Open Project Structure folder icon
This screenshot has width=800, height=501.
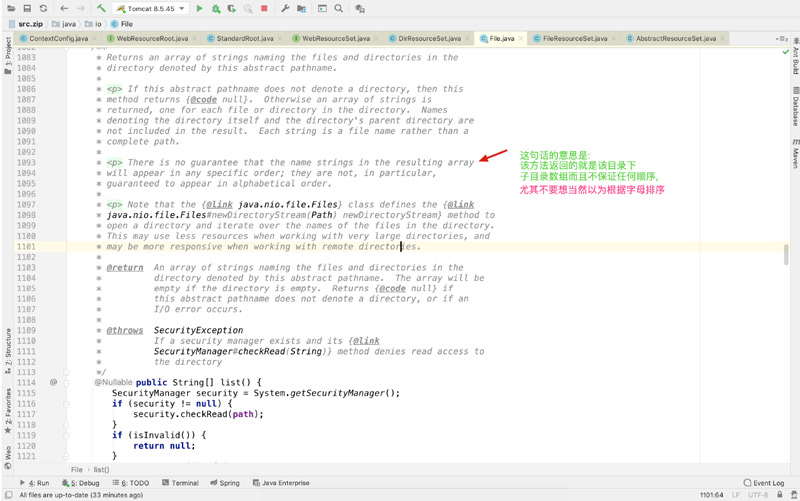pyautogui.click(x=302, y=8)
